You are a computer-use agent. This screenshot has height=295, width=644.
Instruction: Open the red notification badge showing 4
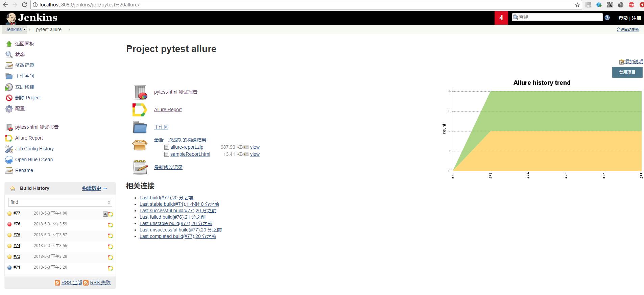click(501, 18)
